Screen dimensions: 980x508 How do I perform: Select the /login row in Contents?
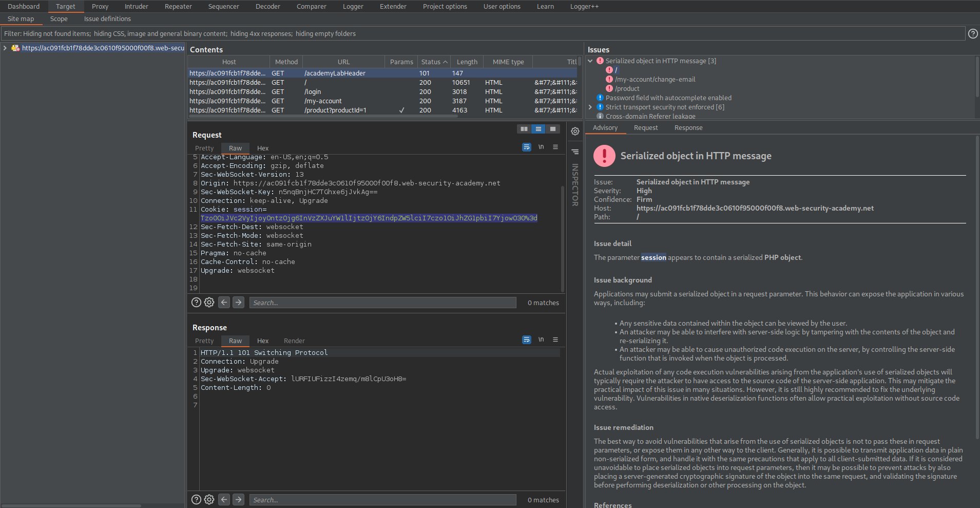382,92
